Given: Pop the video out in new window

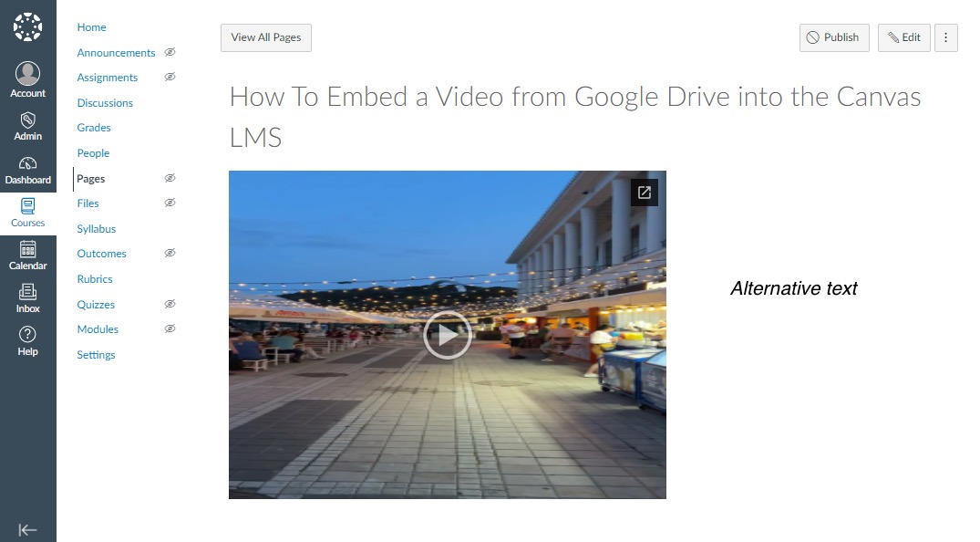Looking at the screenshot, I should pos(644,193).
